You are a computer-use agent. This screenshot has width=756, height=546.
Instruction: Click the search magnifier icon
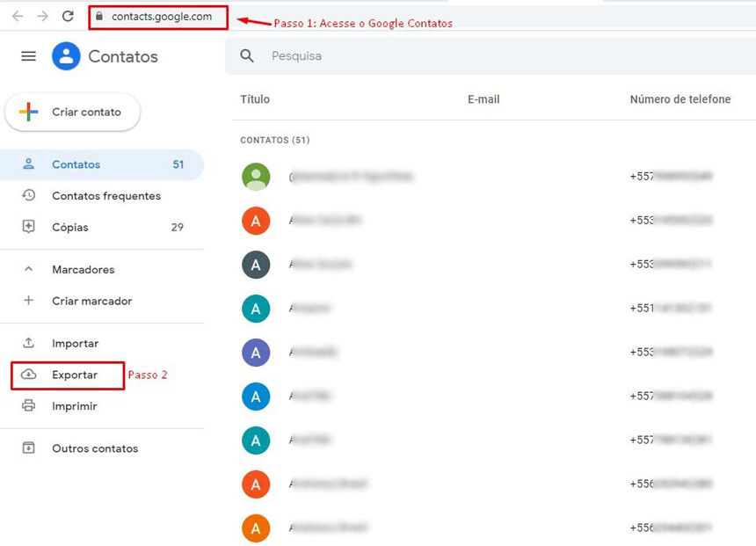click(247, 56)
